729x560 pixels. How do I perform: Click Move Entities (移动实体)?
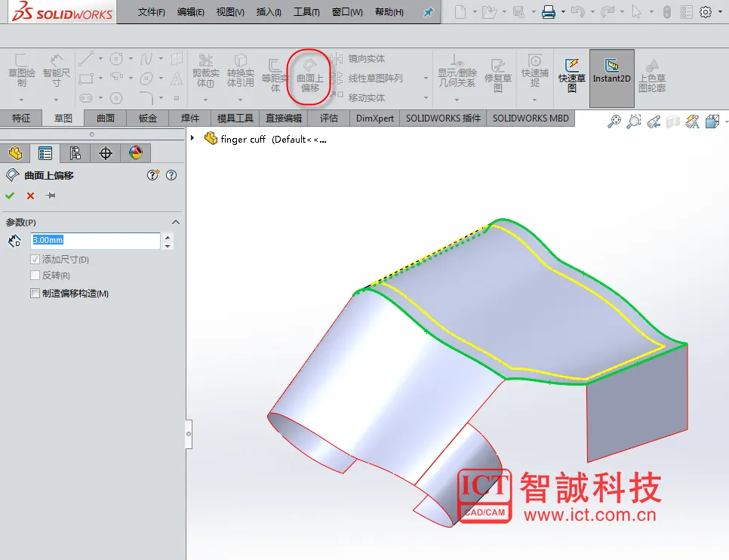(x=358, y=97)
